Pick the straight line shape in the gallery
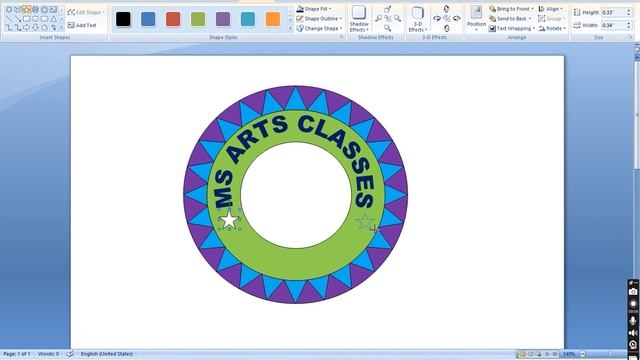 9,19
